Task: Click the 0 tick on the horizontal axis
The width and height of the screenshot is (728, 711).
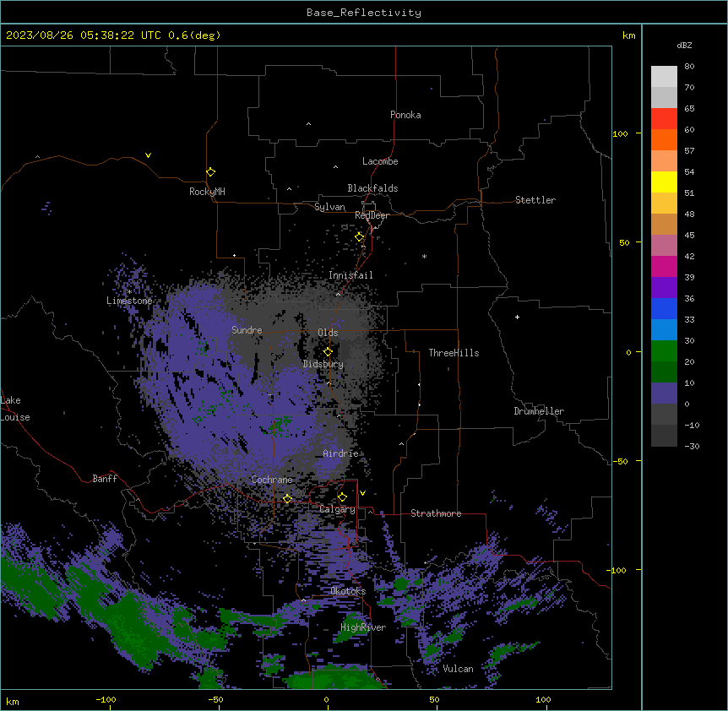Action: tap(326, 699)
